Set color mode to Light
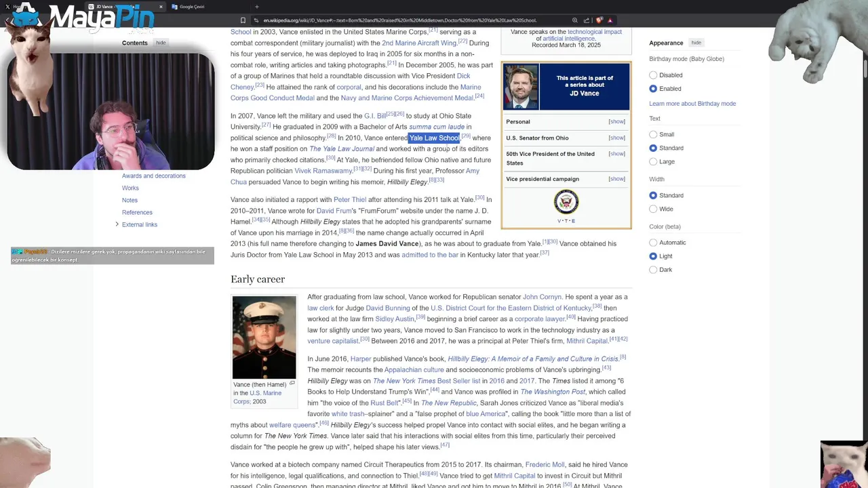868x488 pixels. point(653,256)
